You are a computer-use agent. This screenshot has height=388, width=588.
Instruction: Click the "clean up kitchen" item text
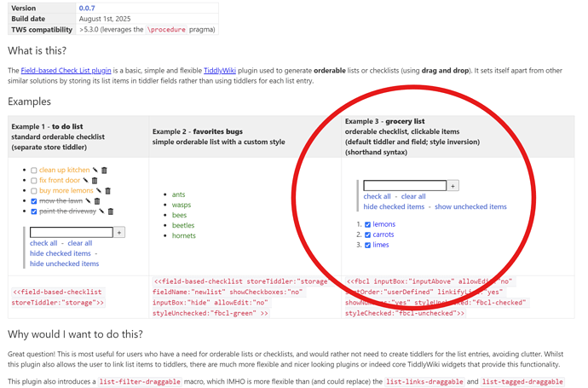tap(65, 170)
